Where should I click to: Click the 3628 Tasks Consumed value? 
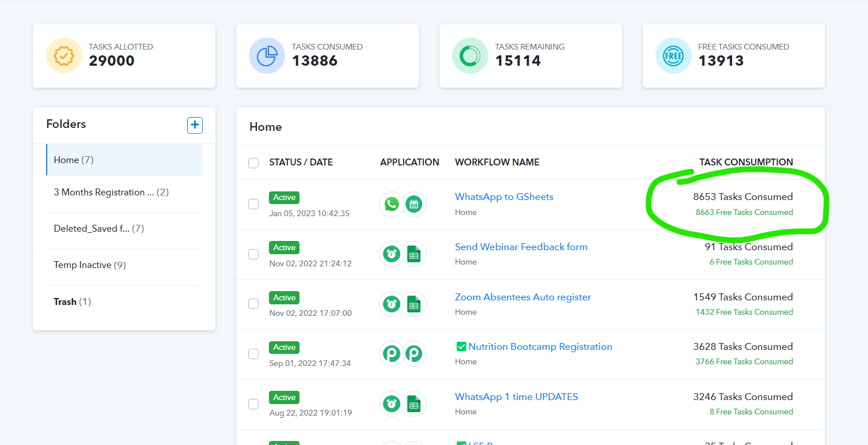coord(743,346)
